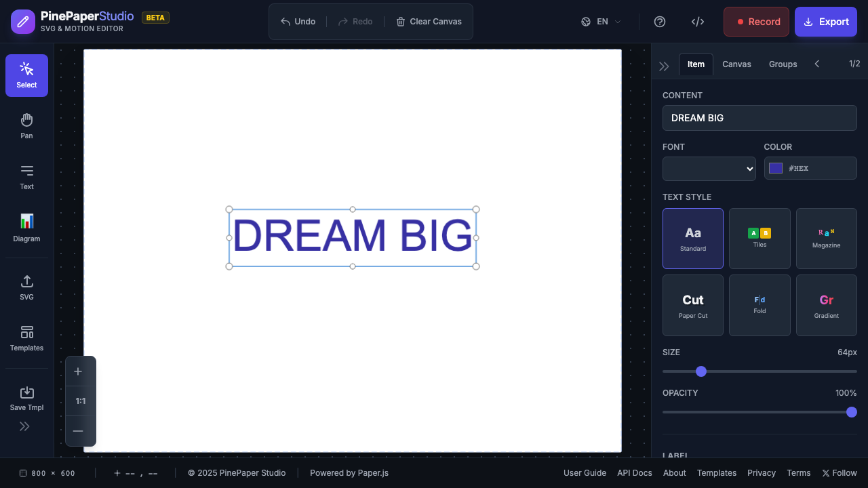Zoom in with the plus button
The width and height of the screenshot is (868, 488).
[x=78, y=371]
